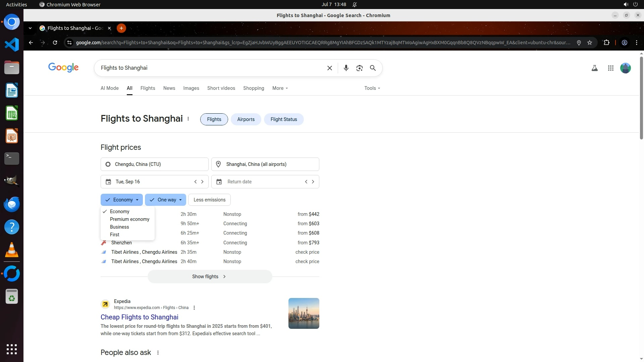
Task: Open Cheap Flights to Shanghai Expedia link
Action: tap(139, 317)
